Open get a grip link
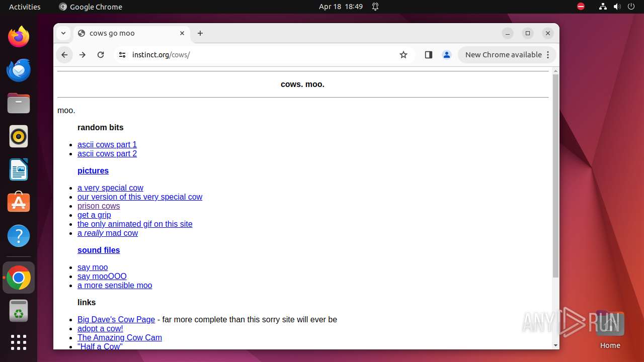This screenshot has width=644, height=362. click(x=94, y=215)
